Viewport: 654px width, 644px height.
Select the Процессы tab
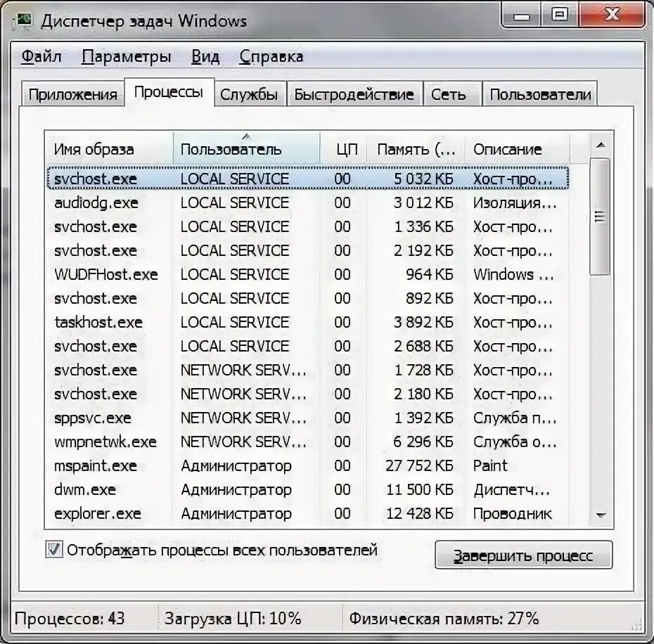169,92
